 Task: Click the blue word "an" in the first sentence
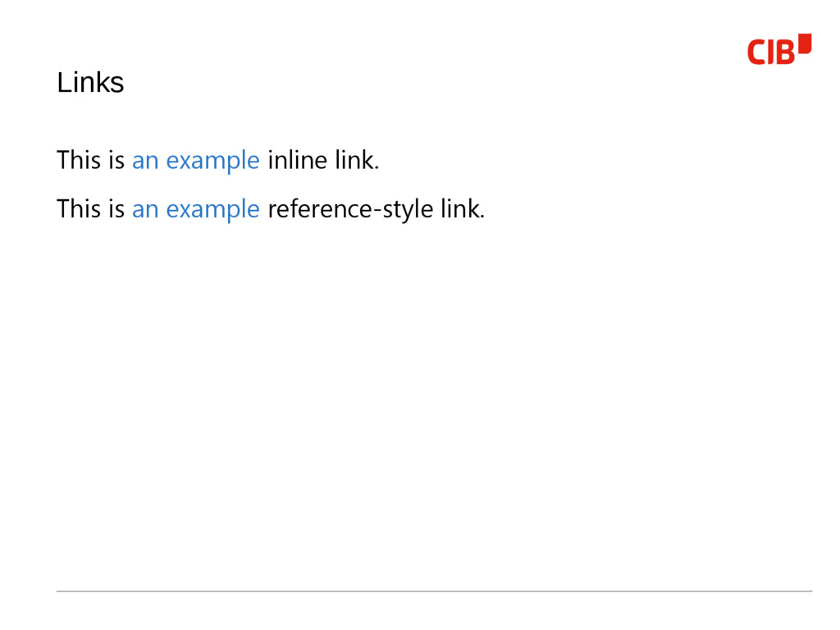click(145, 162)
